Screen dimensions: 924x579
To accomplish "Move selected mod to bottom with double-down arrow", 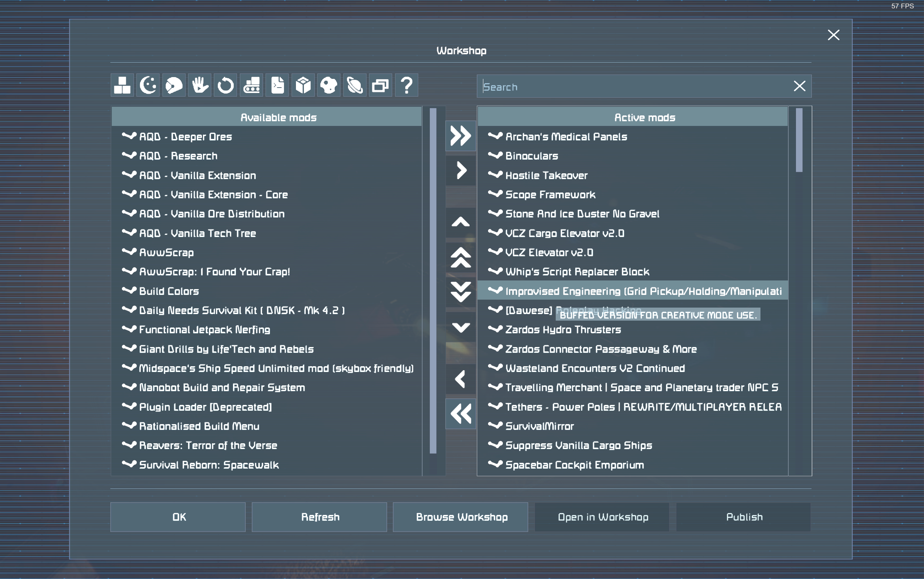I will pos(461,292).
